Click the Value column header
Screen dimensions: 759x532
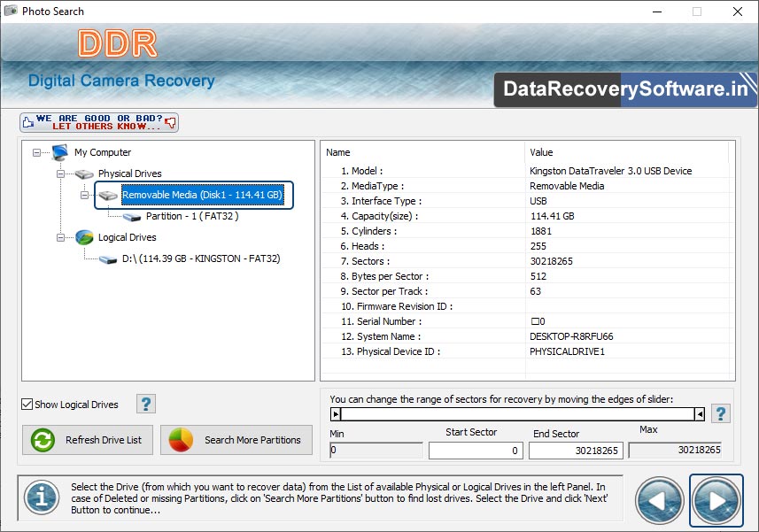(x=627, y=152)
